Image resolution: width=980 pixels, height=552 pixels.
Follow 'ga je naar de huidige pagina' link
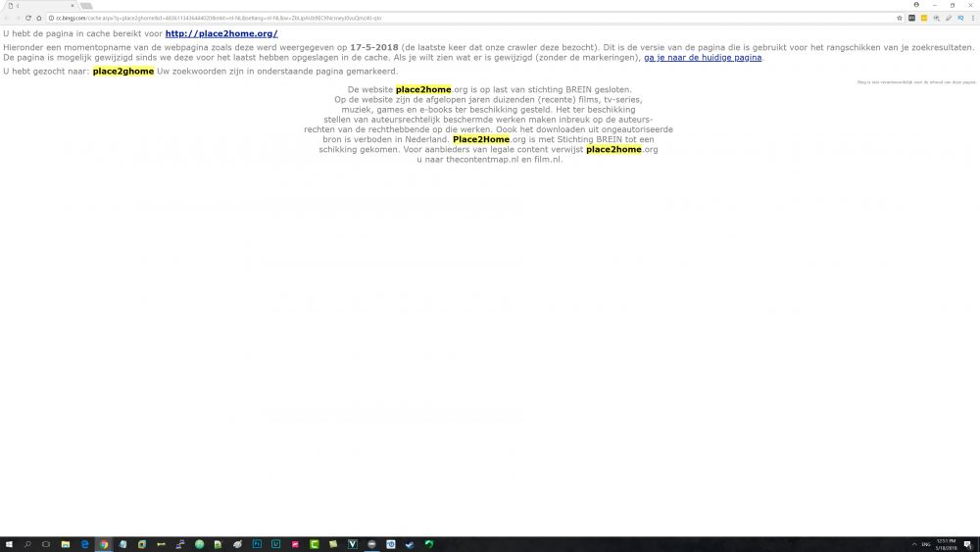702,58
